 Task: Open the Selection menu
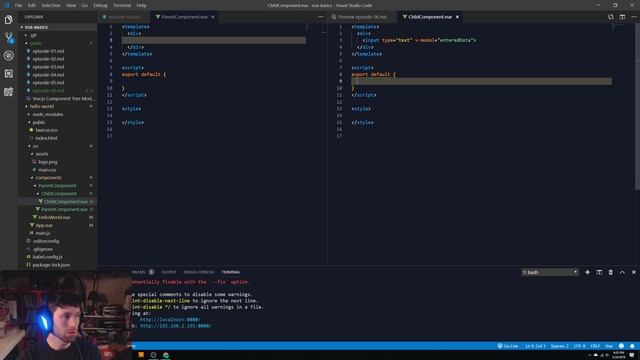51,5
